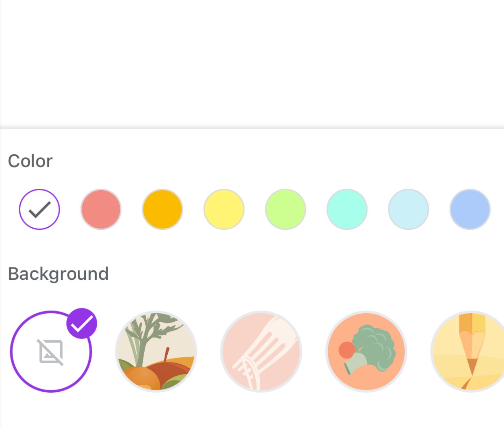Pick the orange color swatch
This screenshot has height=428, width=504.
(x=162, y=209)
